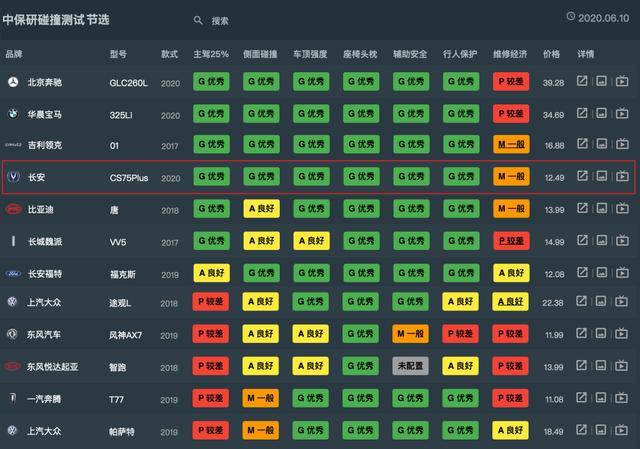Click A 良好 车顶强度 badge for VV5
This screenshot has width=640, height=449.
pyautogui.click(x=311, y=241)
